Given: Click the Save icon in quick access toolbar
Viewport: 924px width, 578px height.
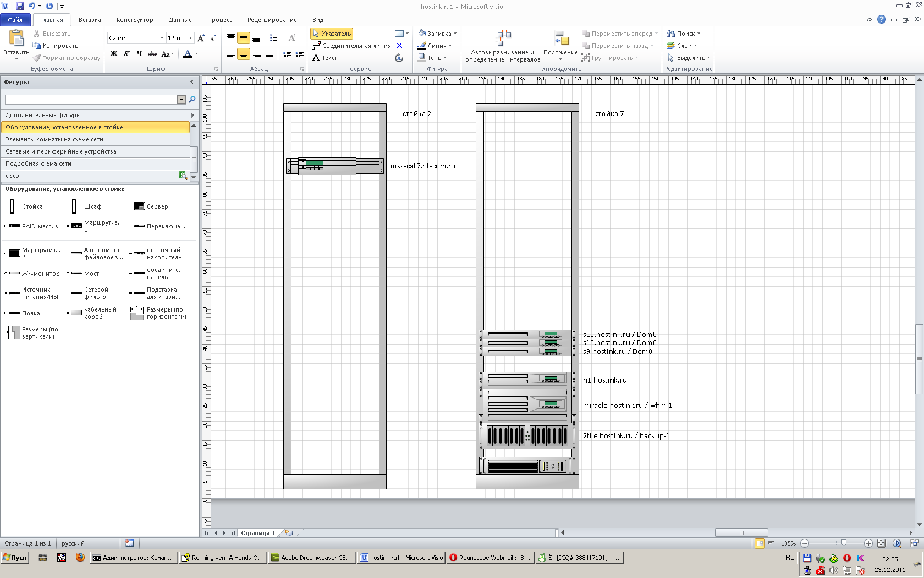Looking at the screenshot, I should pos(20,6).
